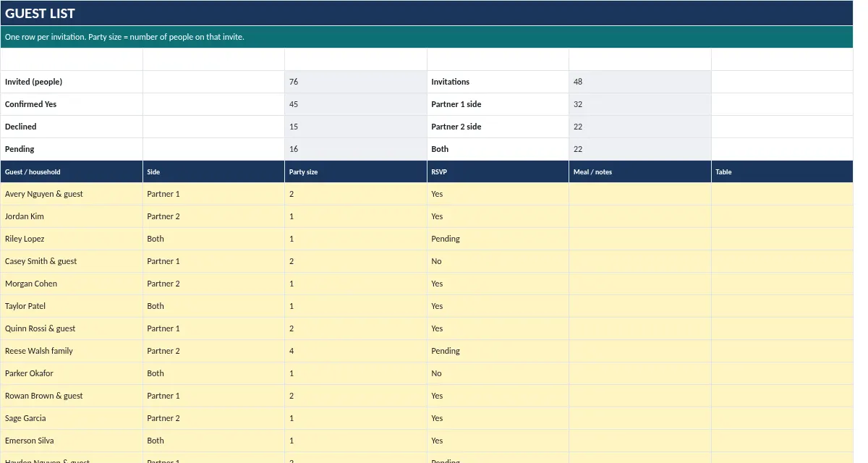The width and height of the screenshot is (868, 463).
Task: Click the 'RSVP' column header
Action: tap(498, 171)
